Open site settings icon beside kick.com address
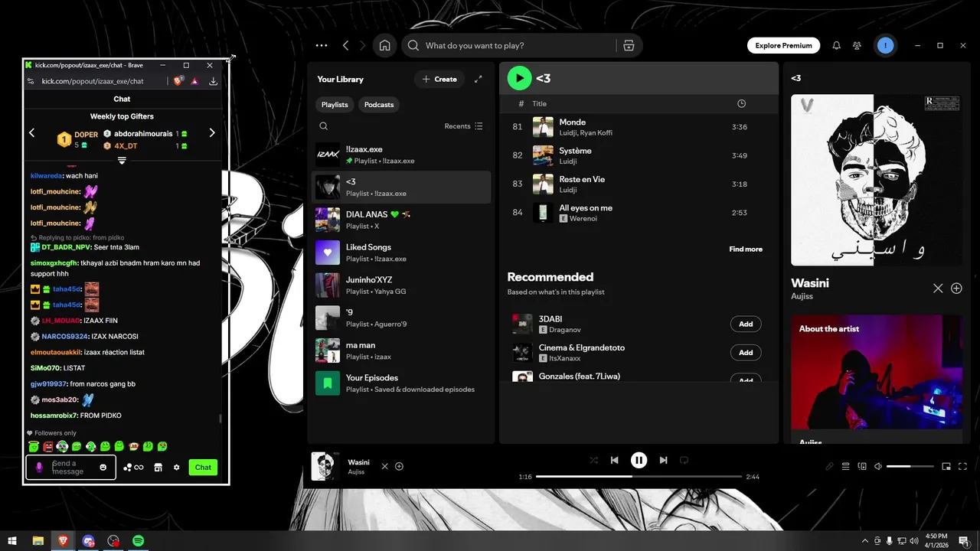 coord(31,81)
